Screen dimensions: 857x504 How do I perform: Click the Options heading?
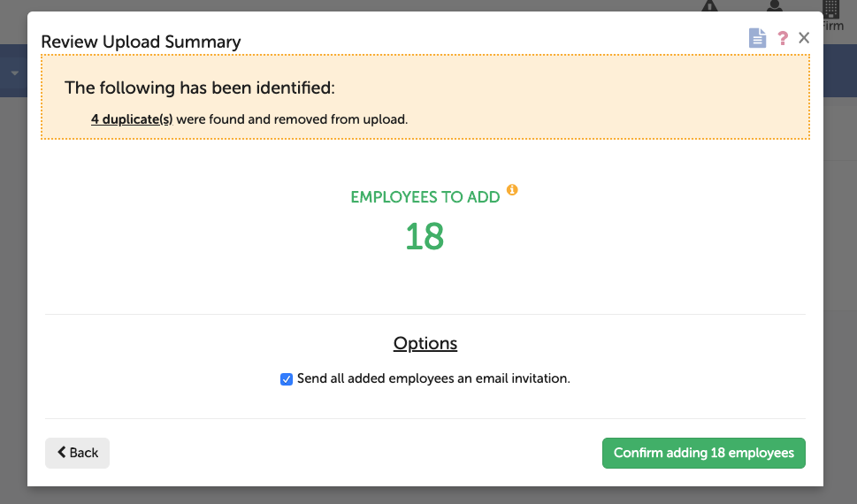425,343
